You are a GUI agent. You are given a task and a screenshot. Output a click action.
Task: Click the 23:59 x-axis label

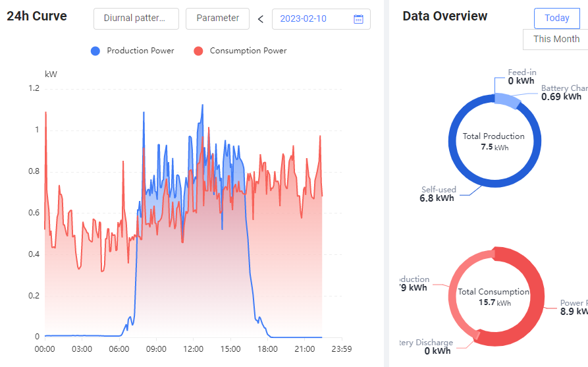point(342,349)
